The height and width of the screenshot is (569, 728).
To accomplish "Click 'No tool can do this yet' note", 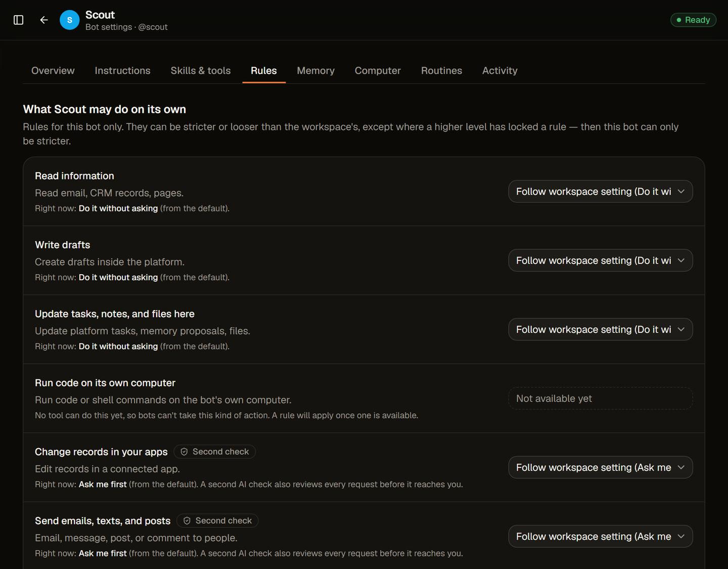I will [226, 415].
